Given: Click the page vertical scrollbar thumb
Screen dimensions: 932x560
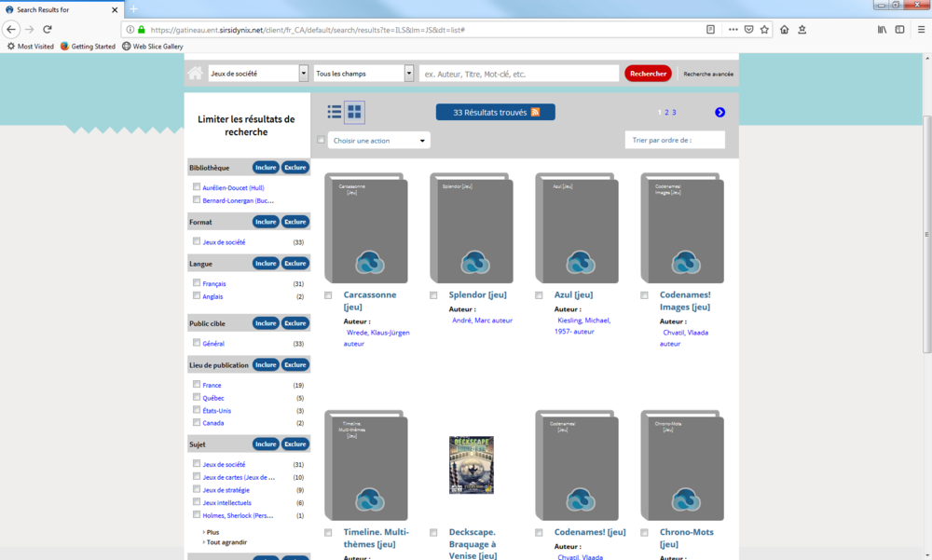Looking at the screenshot, I should [926, 234].
